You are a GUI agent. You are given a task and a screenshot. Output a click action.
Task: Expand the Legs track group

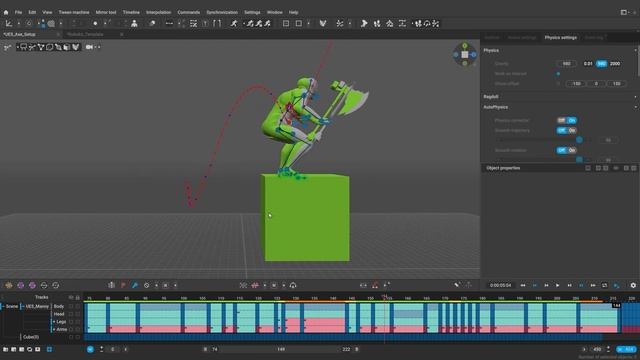click(x=53, y=322)
